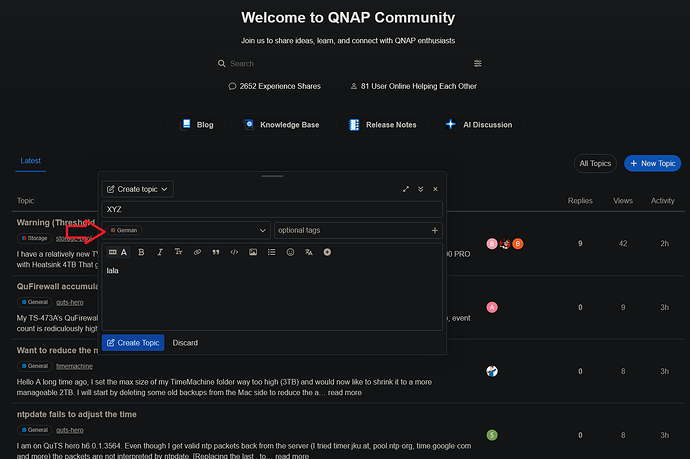Click the General badge under QuFirewall topic

[x=34, y=302]
